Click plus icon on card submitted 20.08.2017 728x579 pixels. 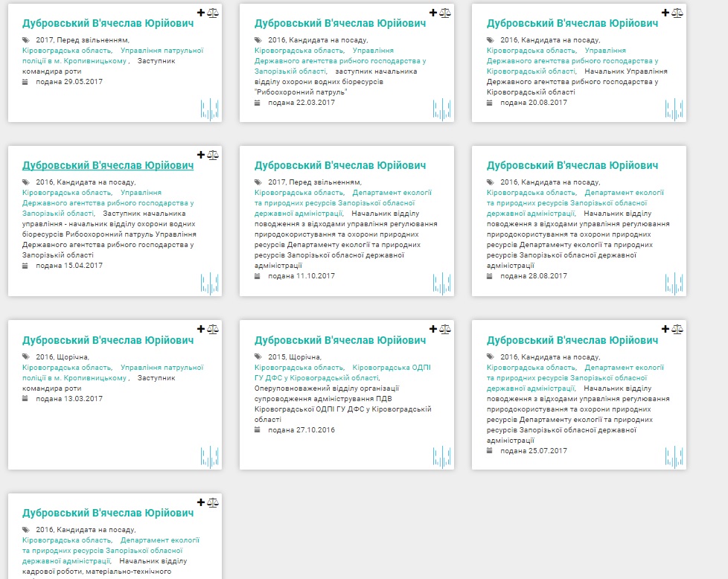[665, 13]
